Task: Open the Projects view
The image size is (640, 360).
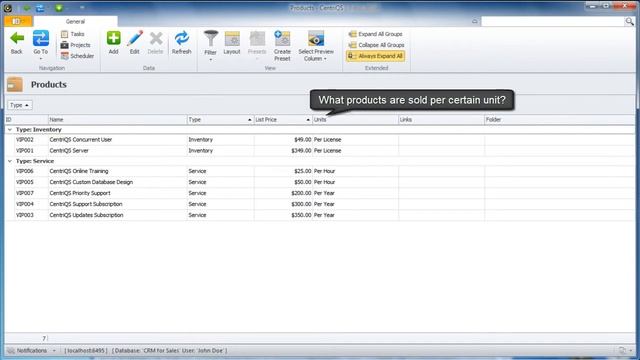Action: (76, 45)
